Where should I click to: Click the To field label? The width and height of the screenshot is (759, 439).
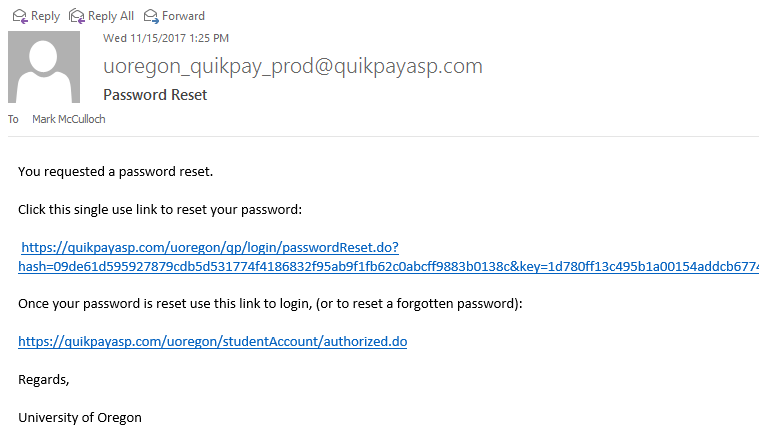pyautogui.click(x=13, y=119)
